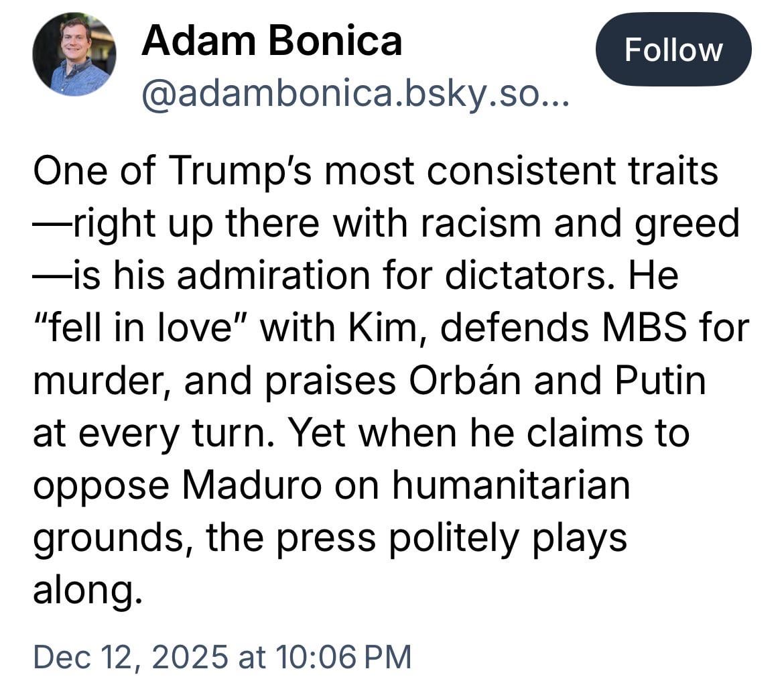
Task: Click Adam Bonica's profile avatar photo
Action: [x=74, y=54]
